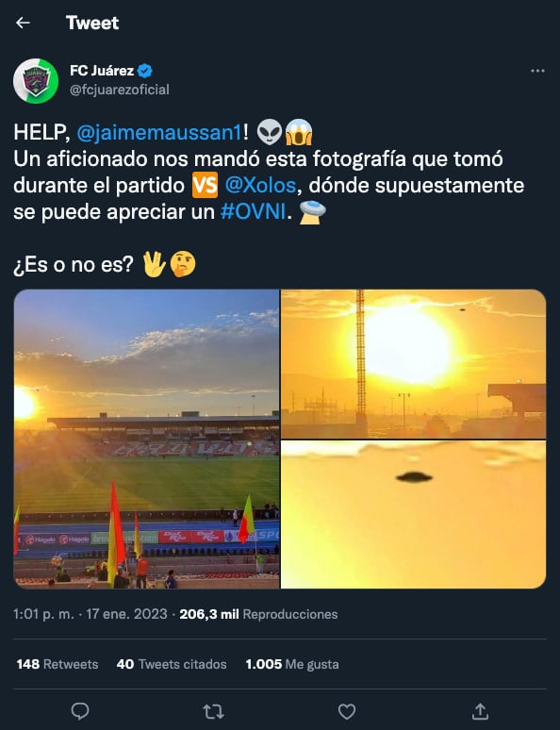This screenshot has width=560, height=730.
Task: Open the 148 Retweets list
Action: pos(58,664)
